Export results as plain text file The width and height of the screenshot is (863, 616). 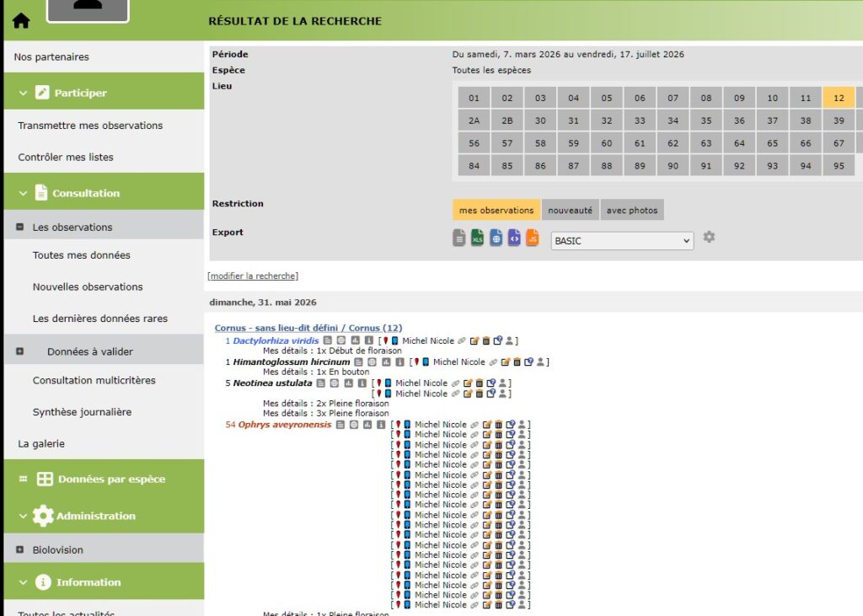click(459, 238)
